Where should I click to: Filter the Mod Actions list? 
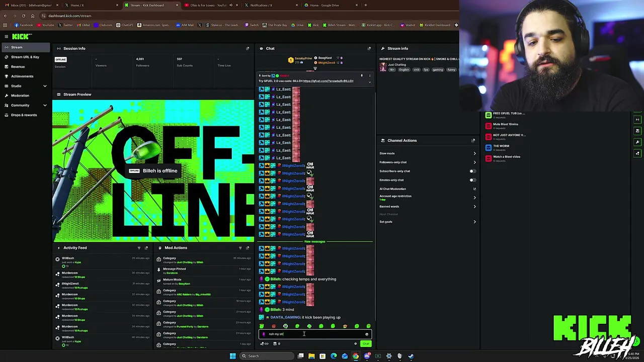(240, 247)
